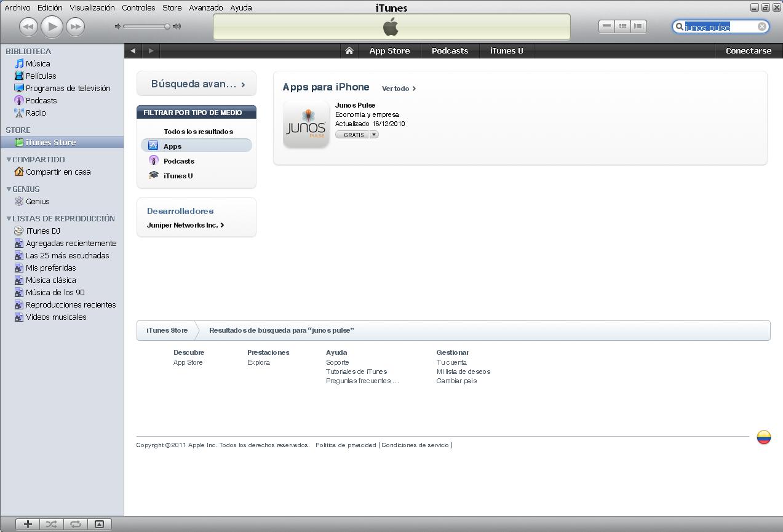
Task: Open the Podcasts store tab
Action: click(x=450, y=51)
